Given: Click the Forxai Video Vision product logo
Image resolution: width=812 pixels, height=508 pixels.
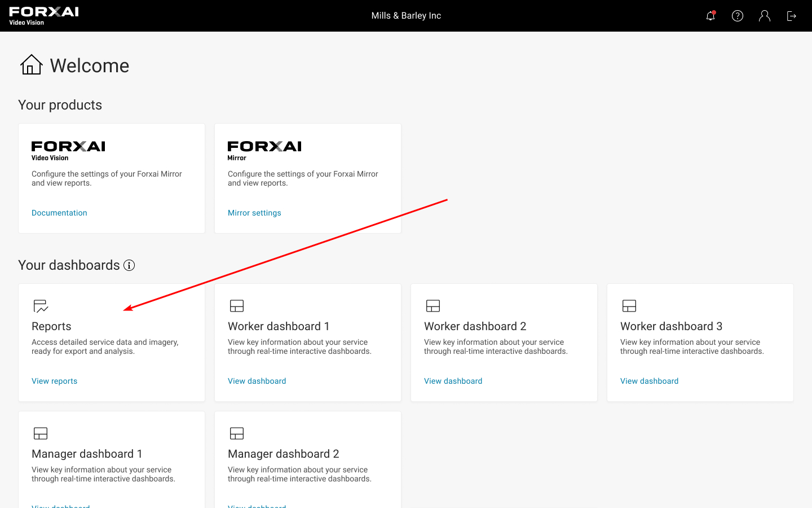Looking at the screenshot, I should (x=68, y=151).
